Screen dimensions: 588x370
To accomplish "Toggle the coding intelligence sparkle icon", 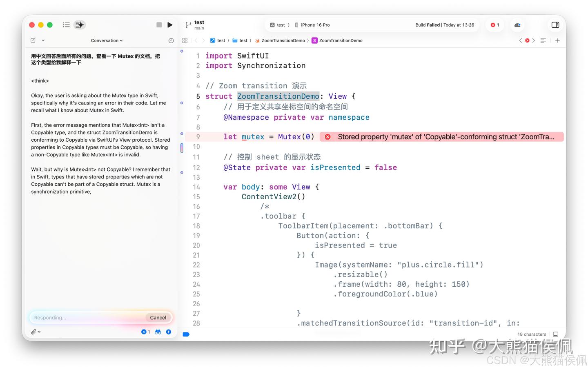I will (80, 25).
